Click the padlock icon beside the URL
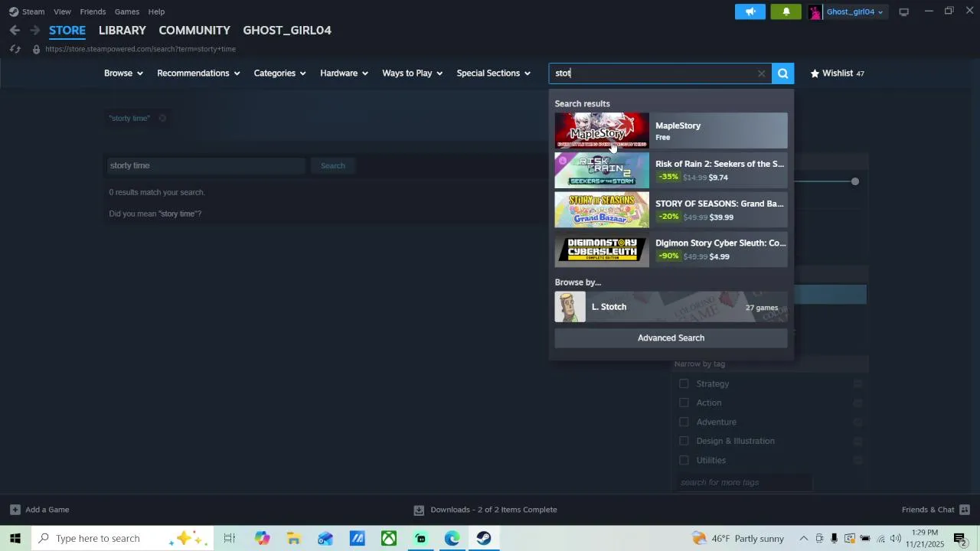The image size is (980, 551). (36, 49)
